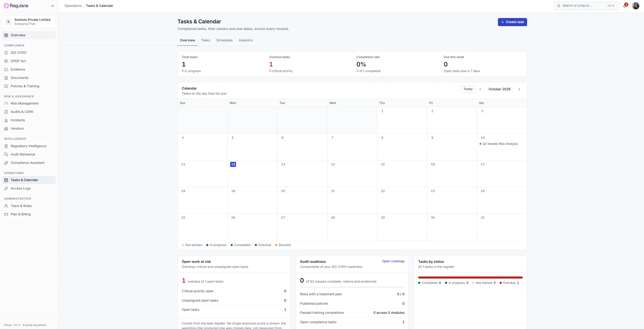Click the Incidents siren icon
The width and height of the screenshot is (644, 329).
pyautogui.click(x=6, y=120)
